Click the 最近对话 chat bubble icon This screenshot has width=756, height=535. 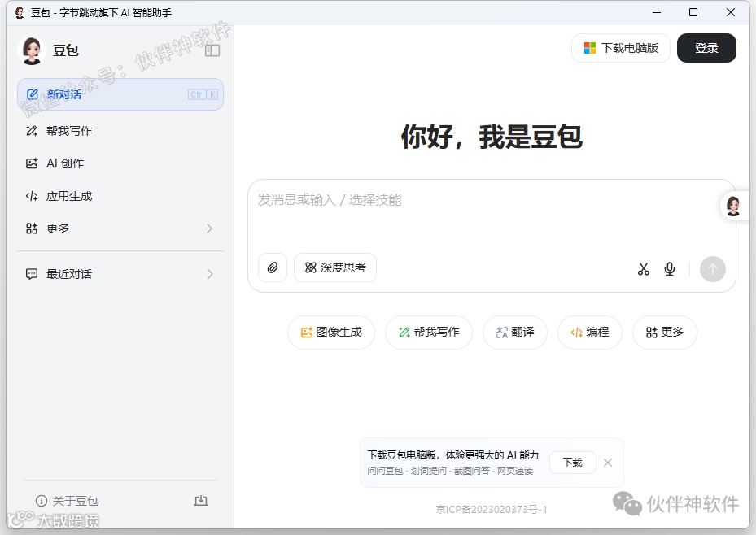click(x=32, y=275)
